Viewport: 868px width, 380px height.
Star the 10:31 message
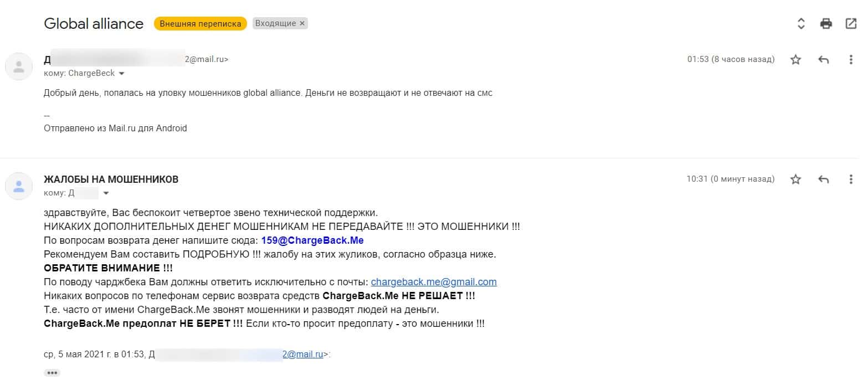tap(795, 179)
